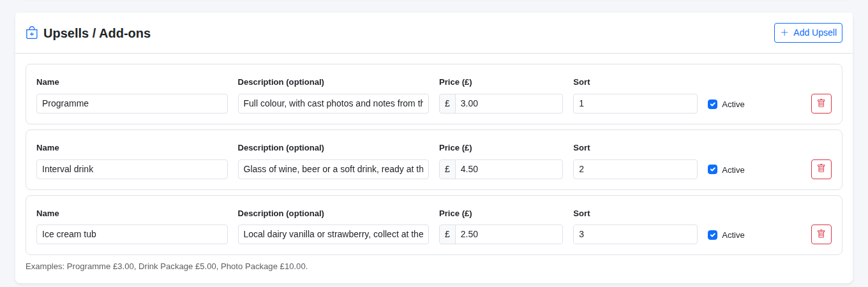Edit the Programme name field

(x=132, y=103)
